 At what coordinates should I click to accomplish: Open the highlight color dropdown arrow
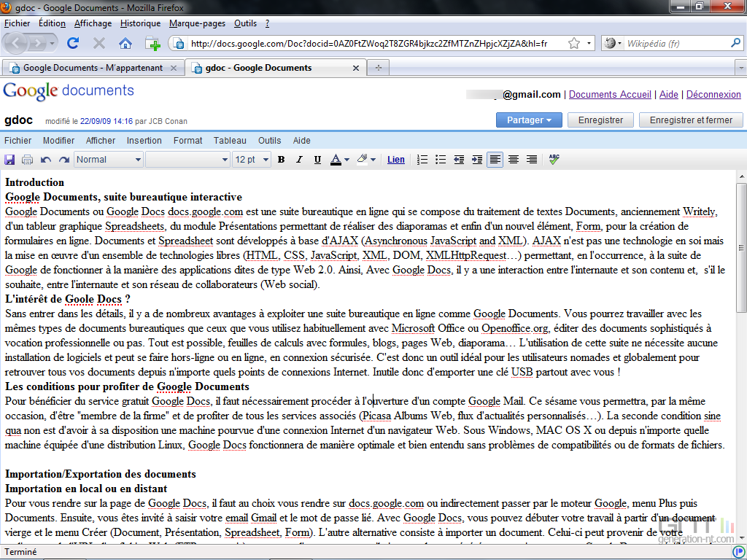coord(373,160)
